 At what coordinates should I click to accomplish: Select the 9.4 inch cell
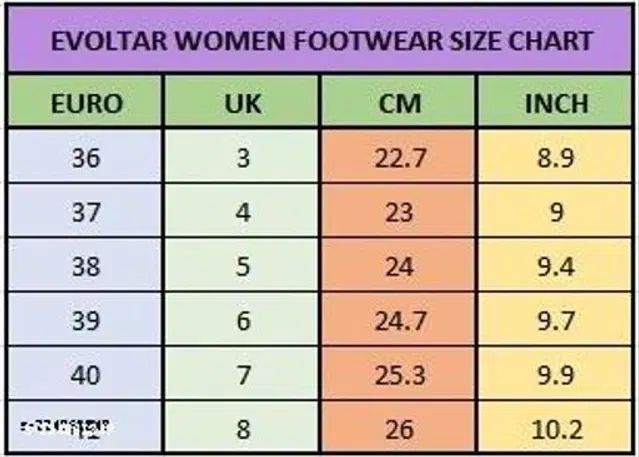[x=557, y=265]
